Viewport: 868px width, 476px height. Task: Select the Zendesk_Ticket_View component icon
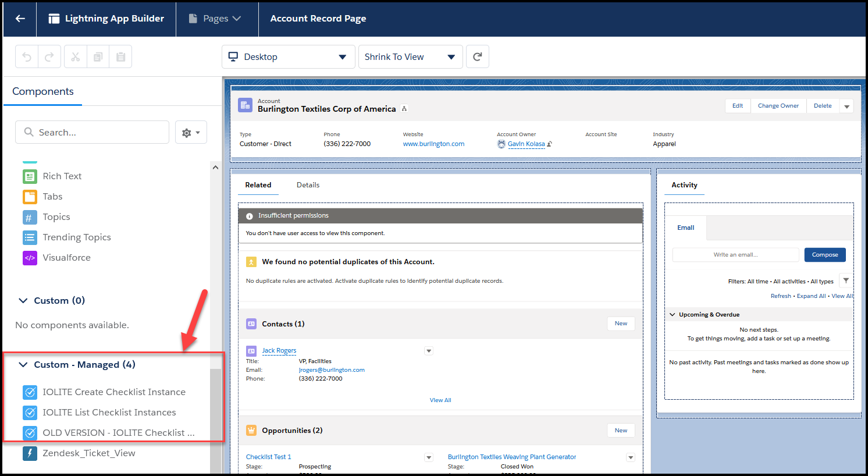coord(30,453)
